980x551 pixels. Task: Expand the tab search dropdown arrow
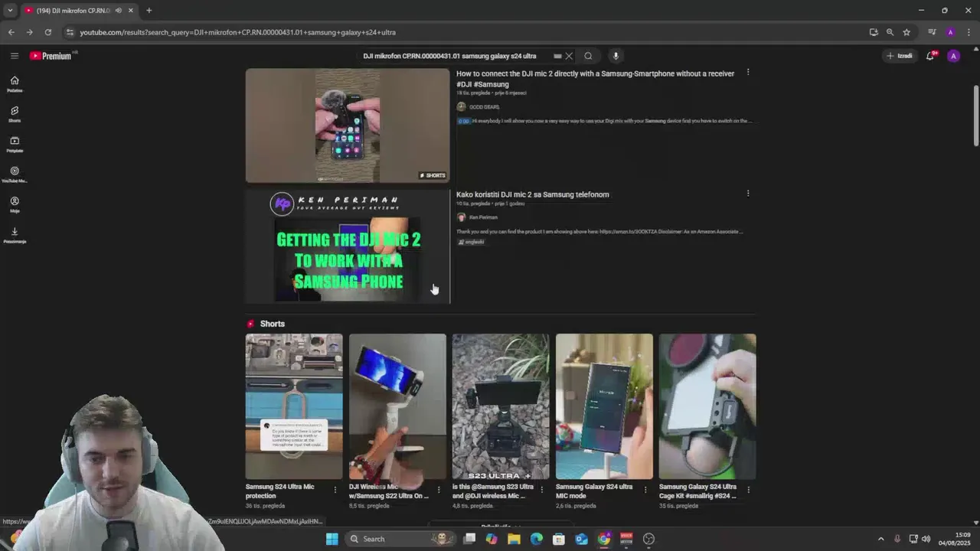[x=10, y=11]
